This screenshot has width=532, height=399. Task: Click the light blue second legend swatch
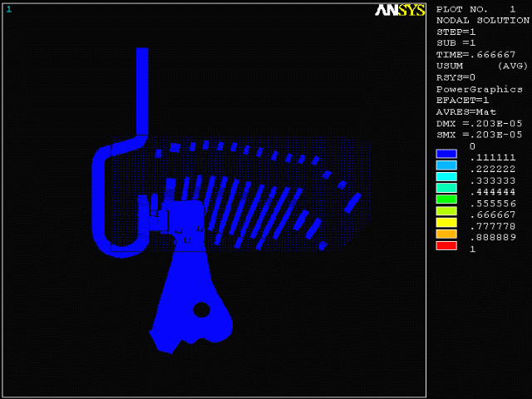pyautogui.click(x=447, y=165)
